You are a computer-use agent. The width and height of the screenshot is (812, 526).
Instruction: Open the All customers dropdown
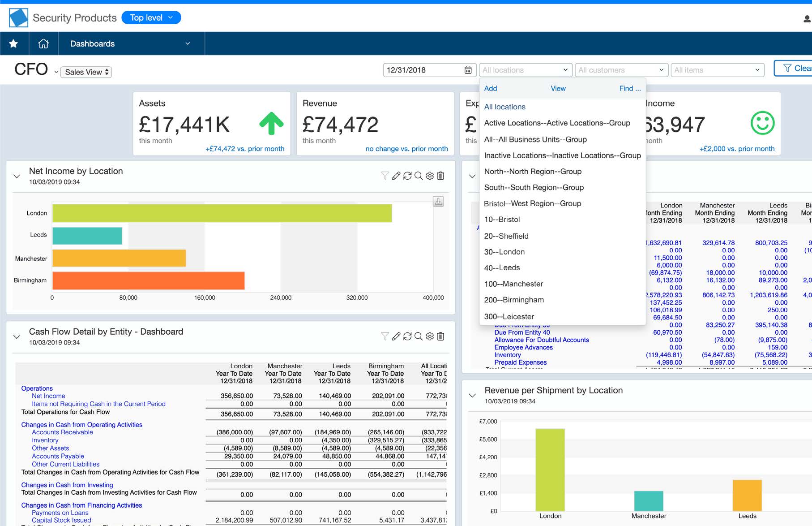point(621,70)
